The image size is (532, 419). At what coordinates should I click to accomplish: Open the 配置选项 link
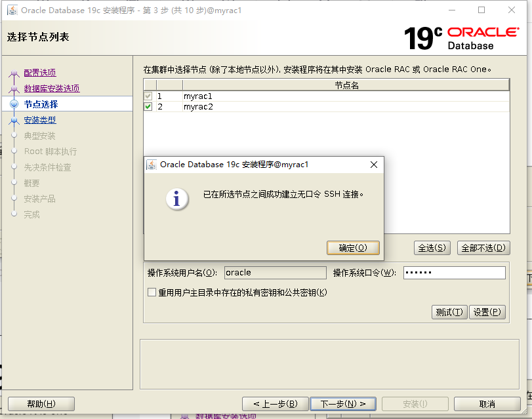click(39, 73)
